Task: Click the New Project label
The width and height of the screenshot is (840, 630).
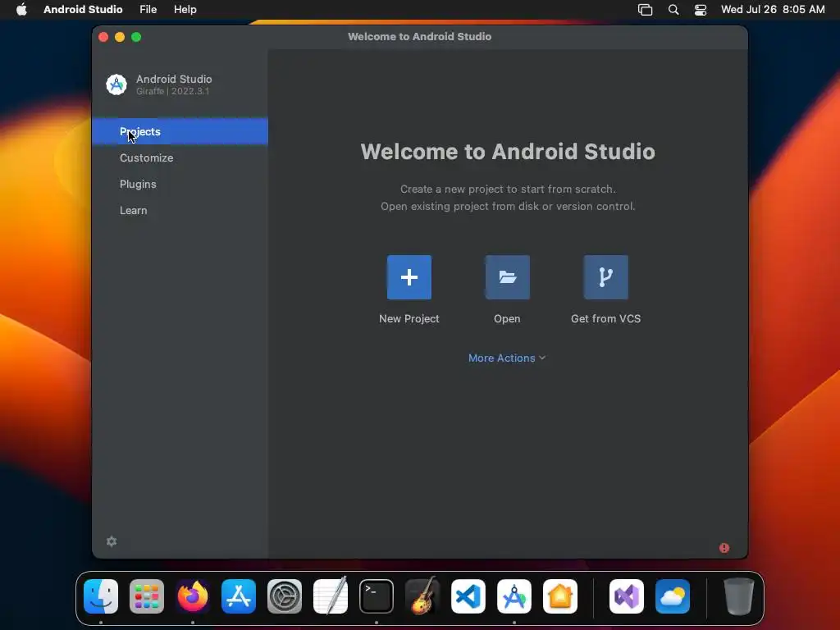Action: (409, 319)
